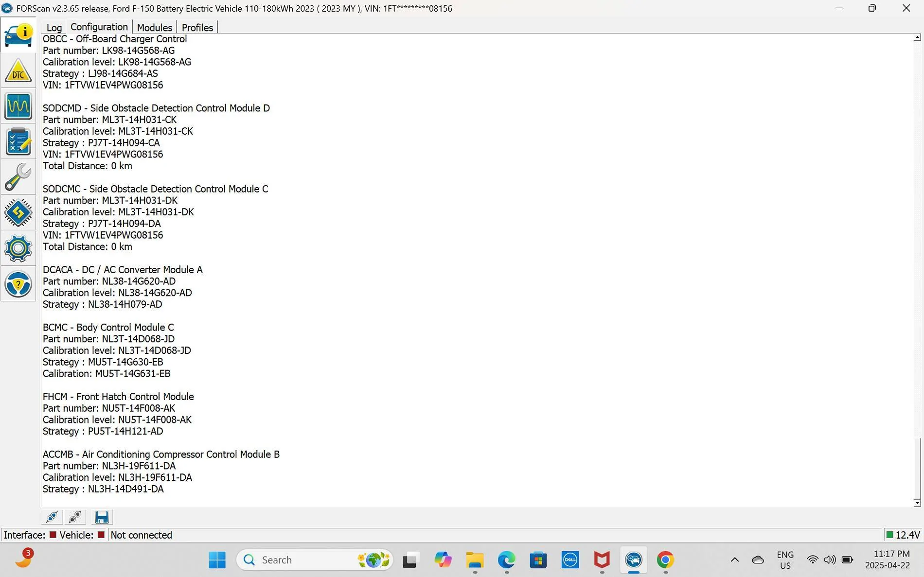924x577 pixels.
Task: Click Calibration: MU5T-14G631-EB line
Action: [107, 373]
